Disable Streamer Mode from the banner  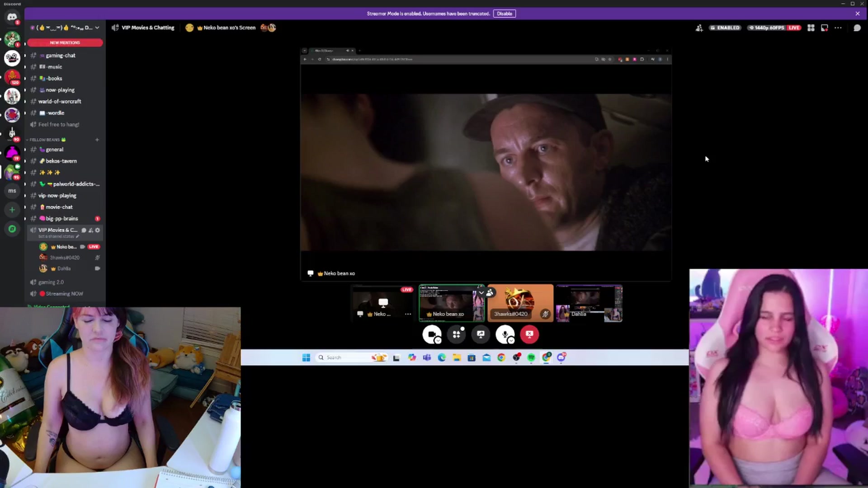pos(505,14)
